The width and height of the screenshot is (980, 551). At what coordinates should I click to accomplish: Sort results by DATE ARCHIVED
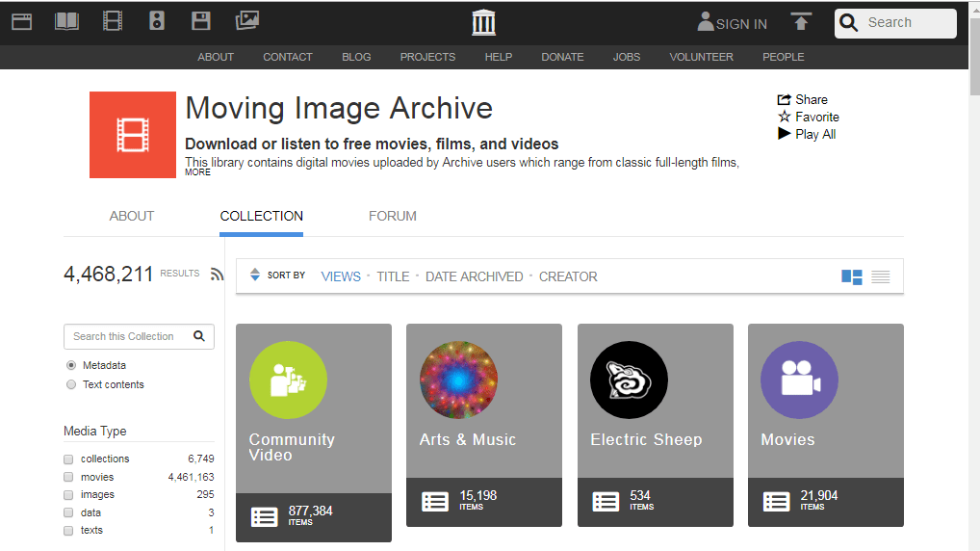(x=475, y=276)
